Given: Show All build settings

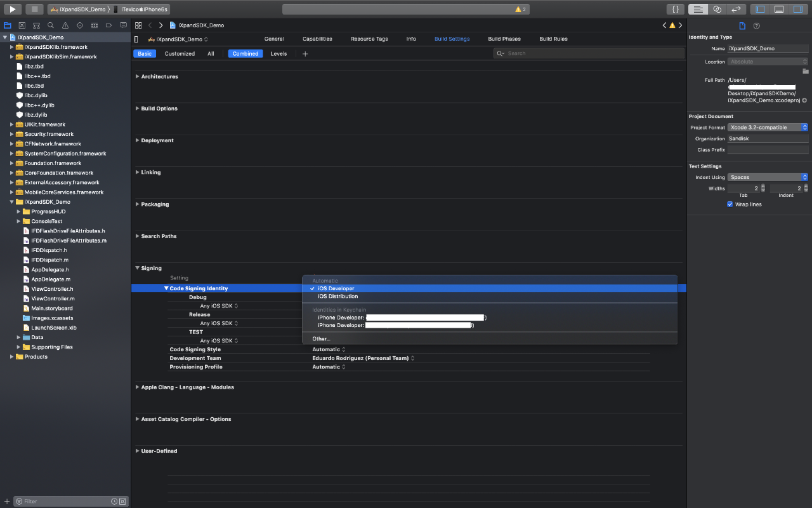Looking at the screenshot, I should click(x=211, y=54).
